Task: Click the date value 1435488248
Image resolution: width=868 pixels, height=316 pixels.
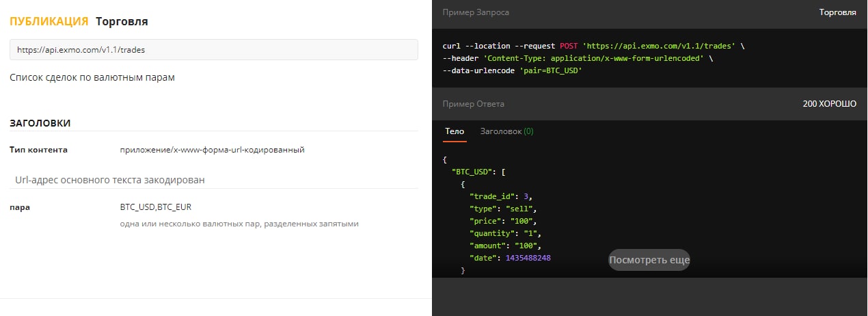Action: [528, 258]
